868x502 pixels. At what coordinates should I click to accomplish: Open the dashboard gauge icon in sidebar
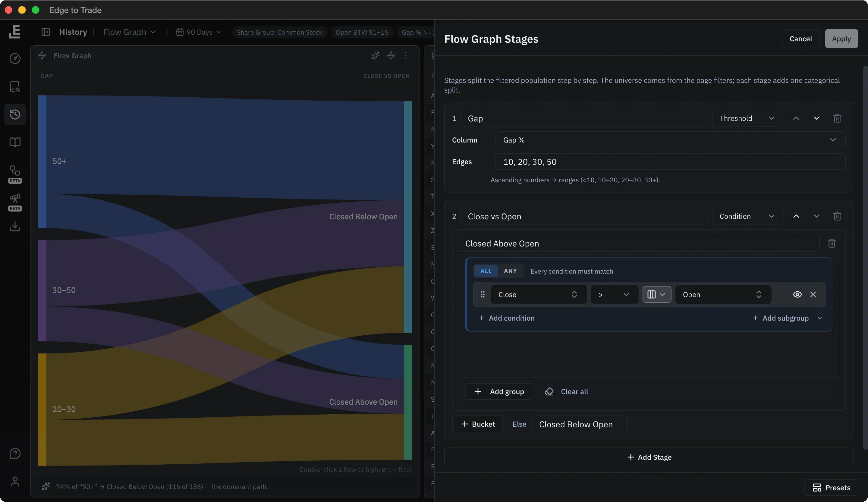tap(15, 58)
